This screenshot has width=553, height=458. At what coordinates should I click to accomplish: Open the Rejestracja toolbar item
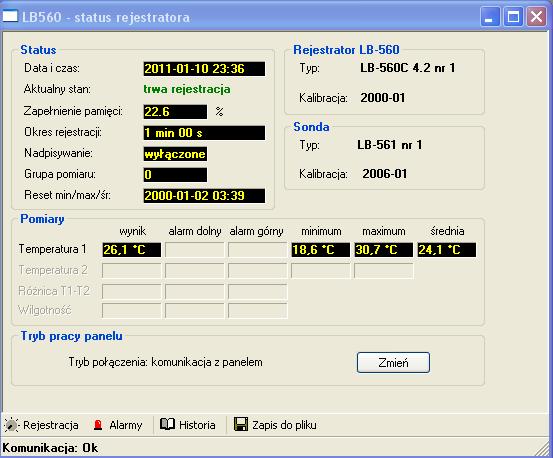pos(41,425)
